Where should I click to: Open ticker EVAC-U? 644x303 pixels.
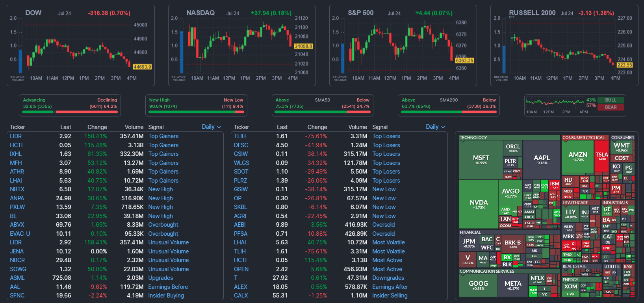click(x=20, y=234)
